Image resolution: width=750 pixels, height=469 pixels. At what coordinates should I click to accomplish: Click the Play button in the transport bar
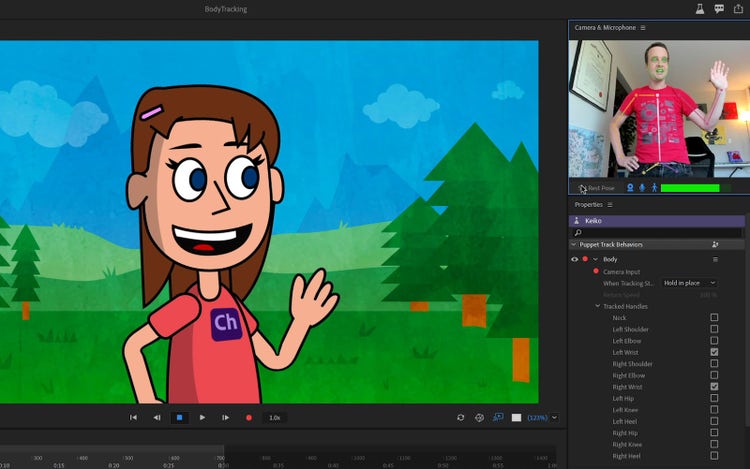(202, 417)
